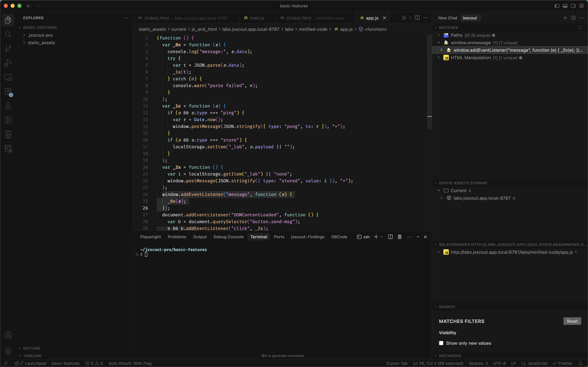
Task: Switch to New Chat tab
Action: pyautogui.click(x=448, y=18)
